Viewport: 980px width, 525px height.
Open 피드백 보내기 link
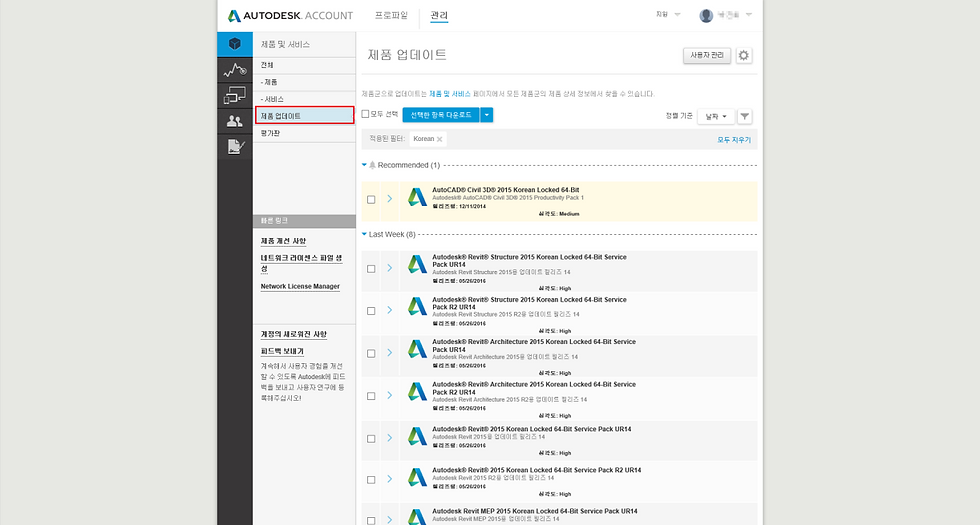(x=282, y=351)
